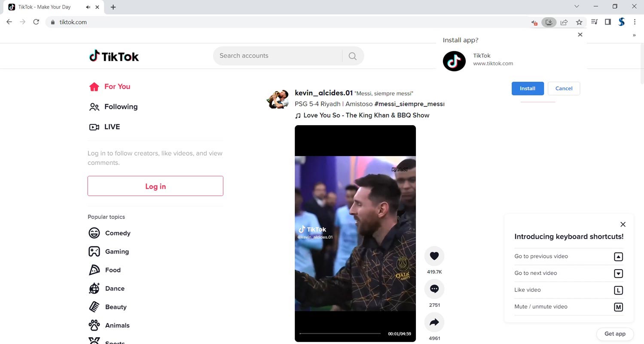Open a new tab with plus button
The height and width of the screenshot is (344, 644).
[x=113, y=7]
